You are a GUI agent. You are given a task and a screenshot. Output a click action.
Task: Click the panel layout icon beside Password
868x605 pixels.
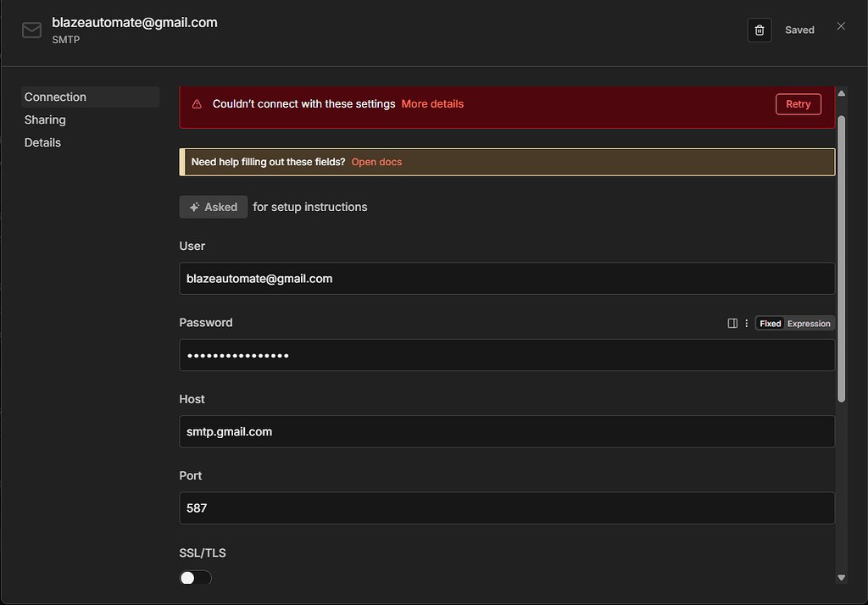point(732,324)
